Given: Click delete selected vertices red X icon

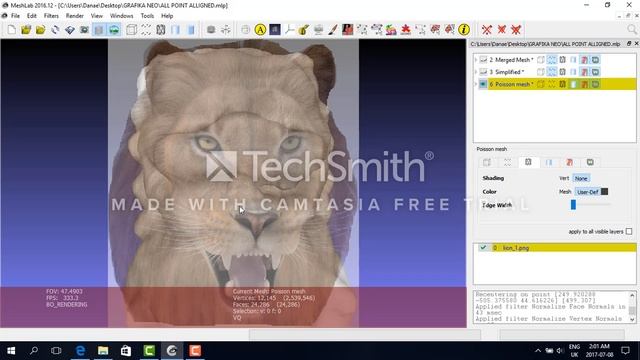Looking at the screenshot, I should [487, 30].
